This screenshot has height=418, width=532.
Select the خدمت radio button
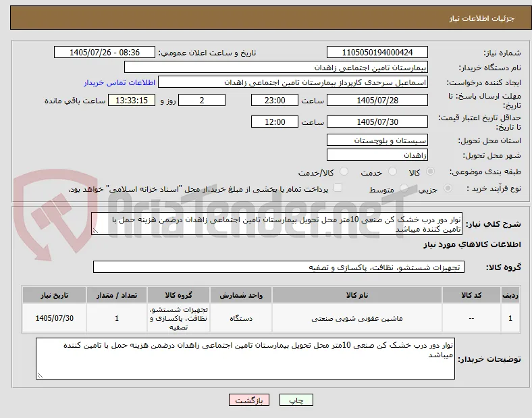tap(392, 172)
